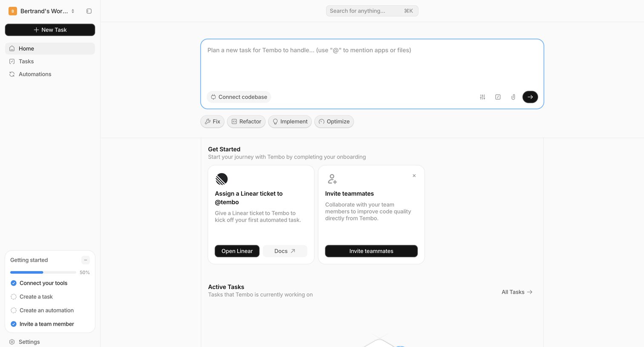Select the Implement quick action chip

click(290, 121)
